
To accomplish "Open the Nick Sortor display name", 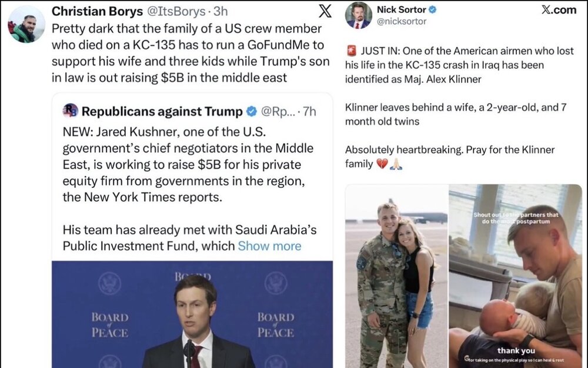I will click(402, 10).
